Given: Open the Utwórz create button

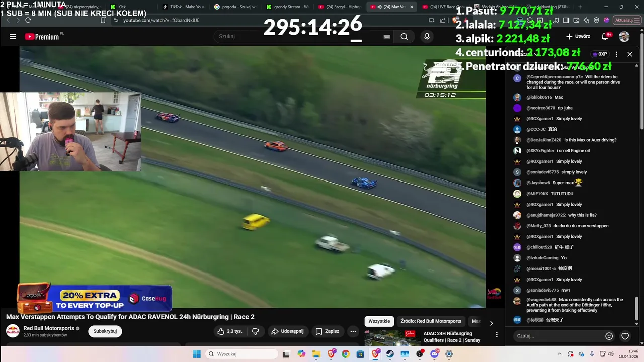Looking at the screenshot, I should pyautogui.click(x=578, y=37).
